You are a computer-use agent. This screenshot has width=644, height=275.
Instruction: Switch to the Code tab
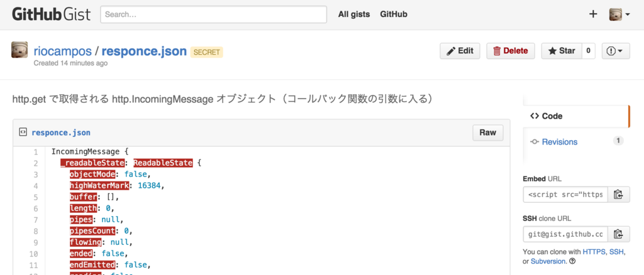pos(575,116)
